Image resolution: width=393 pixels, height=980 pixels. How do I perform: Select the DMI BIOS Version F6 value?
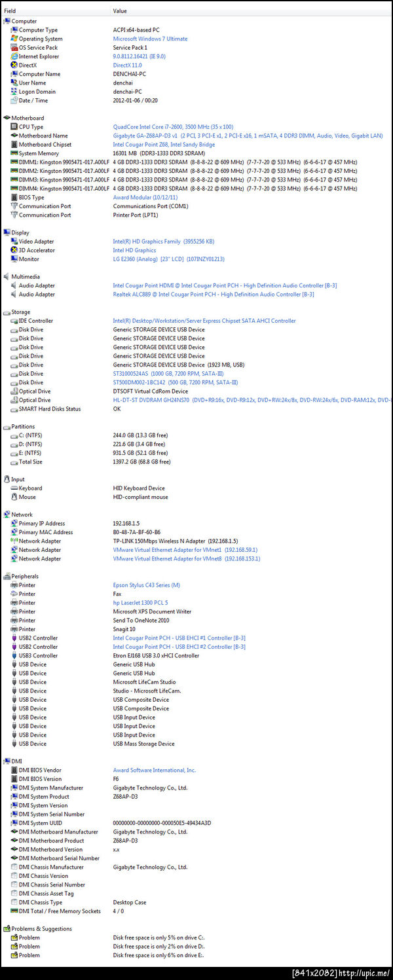116,779
